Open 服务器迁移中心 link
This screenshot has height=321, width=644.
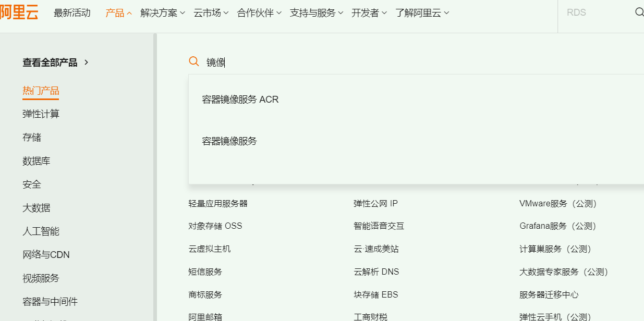click(549, 295)
